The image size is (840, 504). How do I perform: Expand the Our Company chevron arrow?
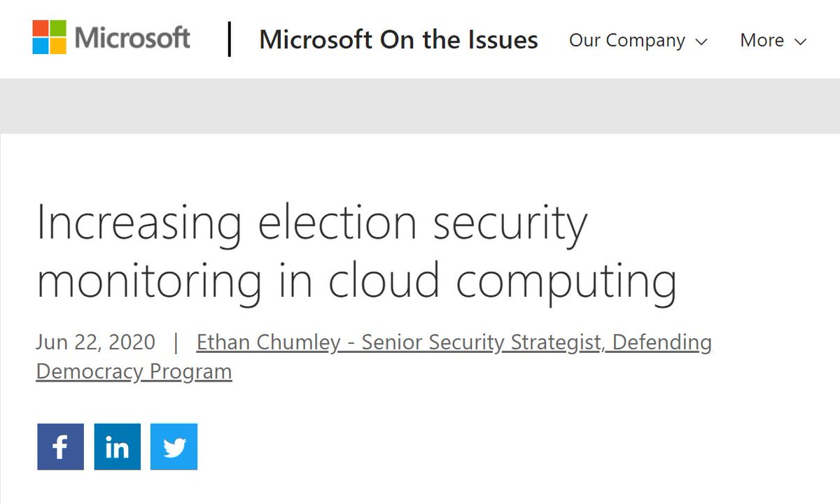pyautogui.click(x=701, y=41)
